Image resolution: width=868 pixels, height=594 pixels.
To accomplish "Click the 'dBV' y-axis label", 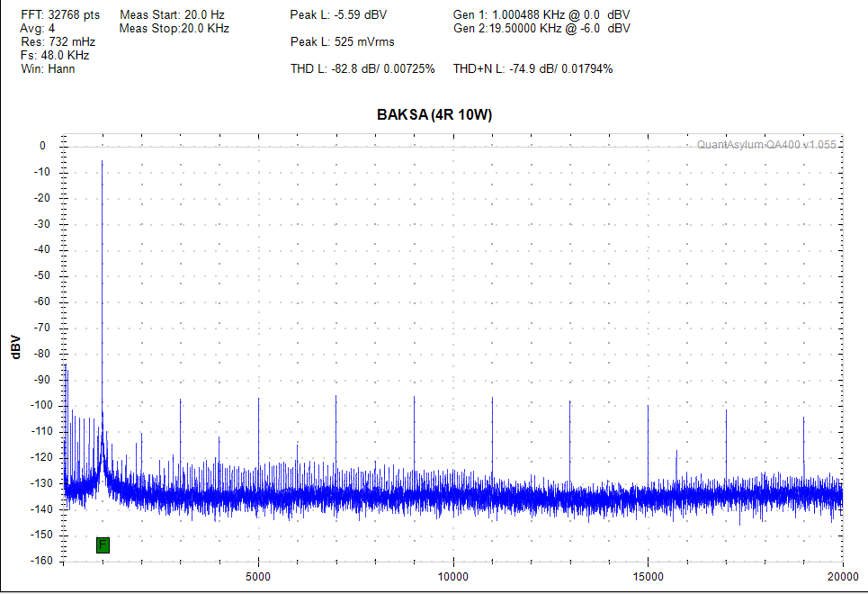I will tap(15, 346).
